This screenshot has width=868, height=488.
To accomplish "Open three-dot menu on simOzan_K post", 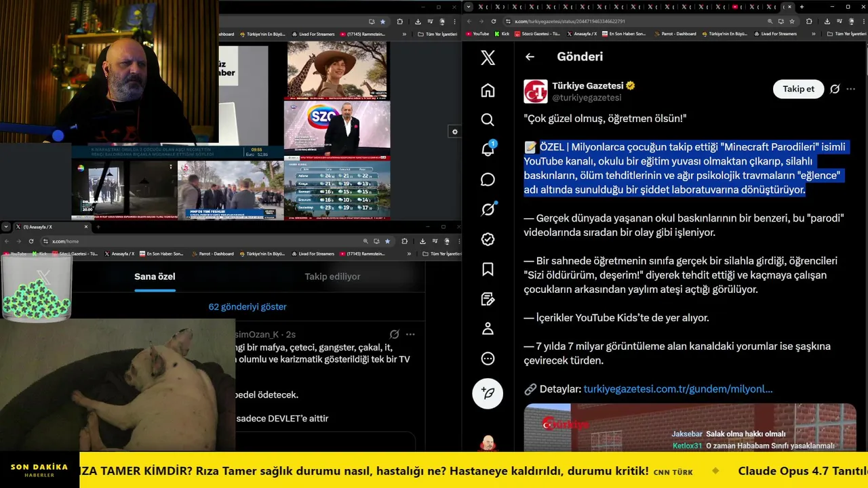I will 410,334.
